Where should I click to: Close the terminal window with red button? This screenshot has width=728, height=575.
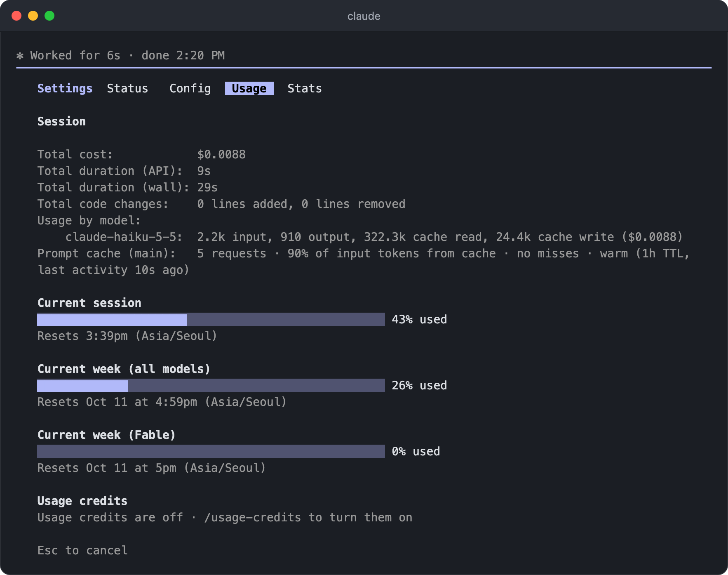pos(16,16)
